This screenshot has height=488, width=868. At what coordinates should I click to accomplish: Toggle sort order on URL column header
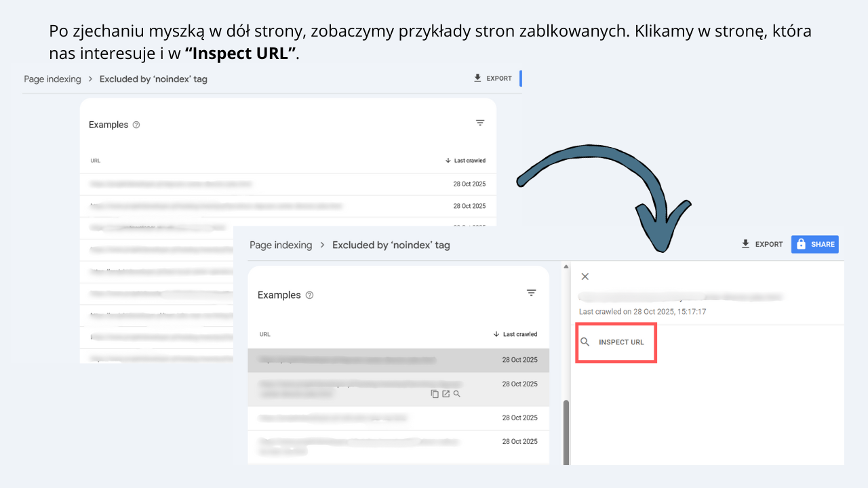click(x=264, y=334)
